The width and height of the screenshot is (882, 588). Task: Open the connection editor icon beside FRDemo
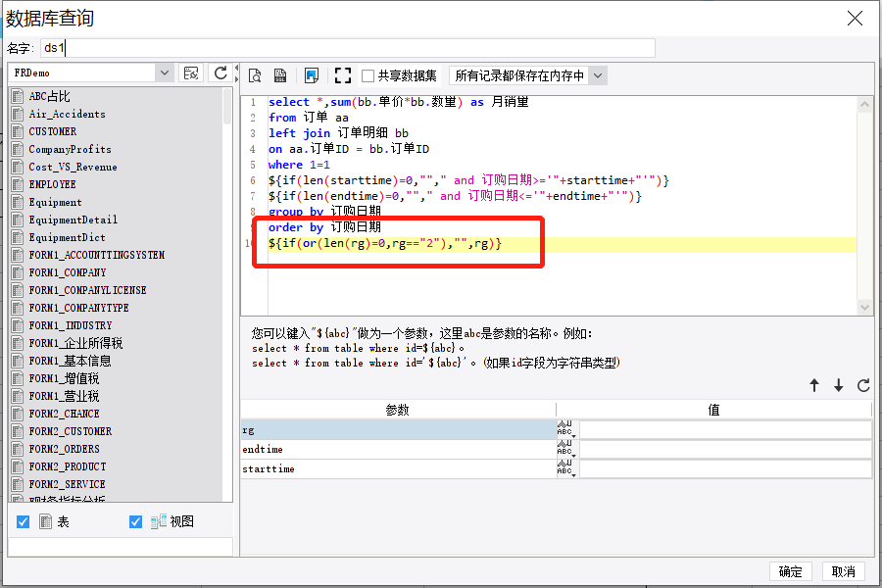pyautogui.click(x=191, y=73)
